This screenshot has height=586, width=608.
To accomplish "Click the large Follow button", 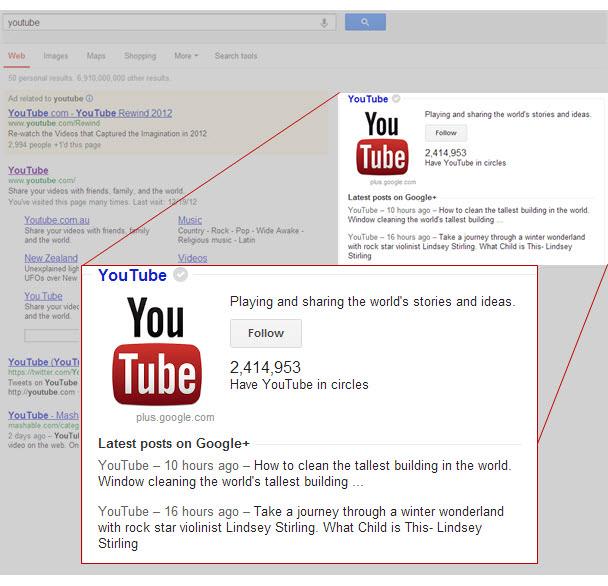I will pos(266,333).
